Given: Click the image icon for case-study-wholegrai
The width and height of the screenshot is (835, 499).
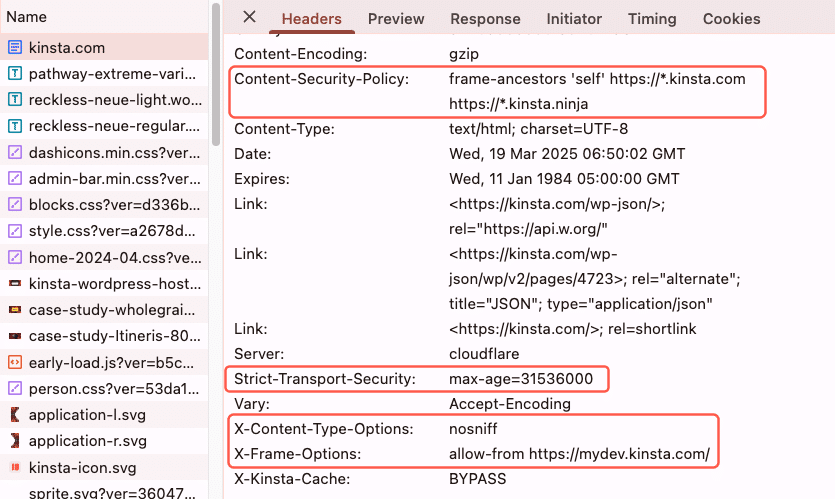Looking at the screenshot, I should click(x=15, y=309).
